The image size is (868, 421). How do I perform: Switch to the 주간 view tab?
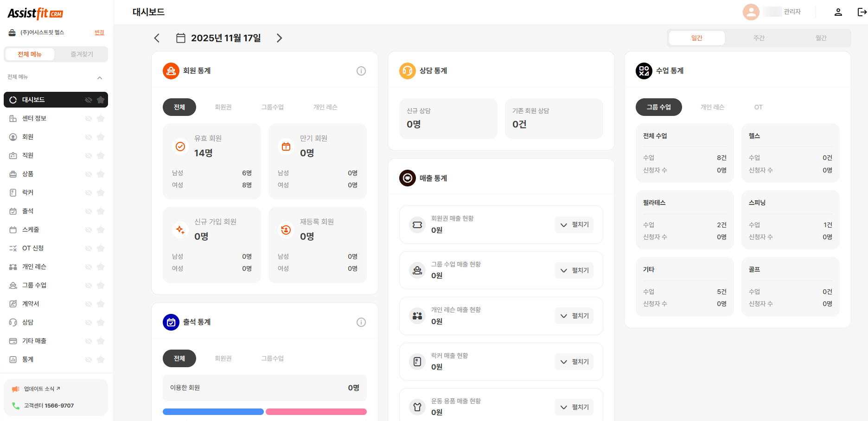(759, 38)
